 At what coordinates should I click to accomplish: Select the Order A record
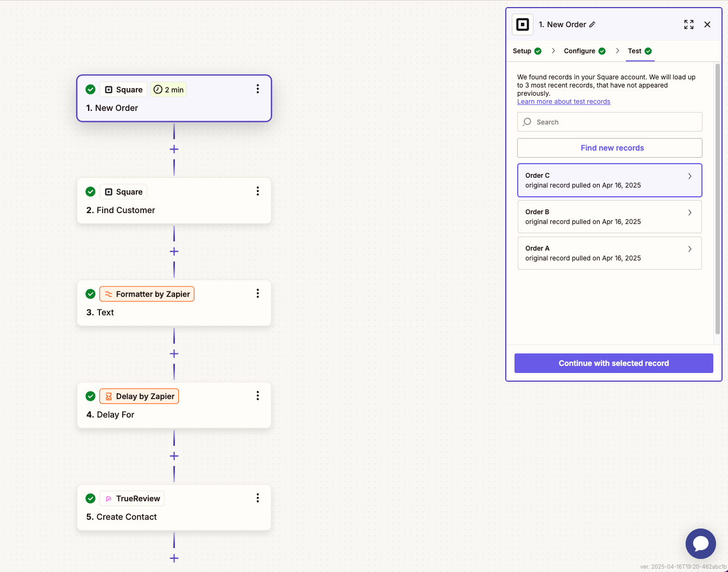pyautogui.click(x=610, y=253)
